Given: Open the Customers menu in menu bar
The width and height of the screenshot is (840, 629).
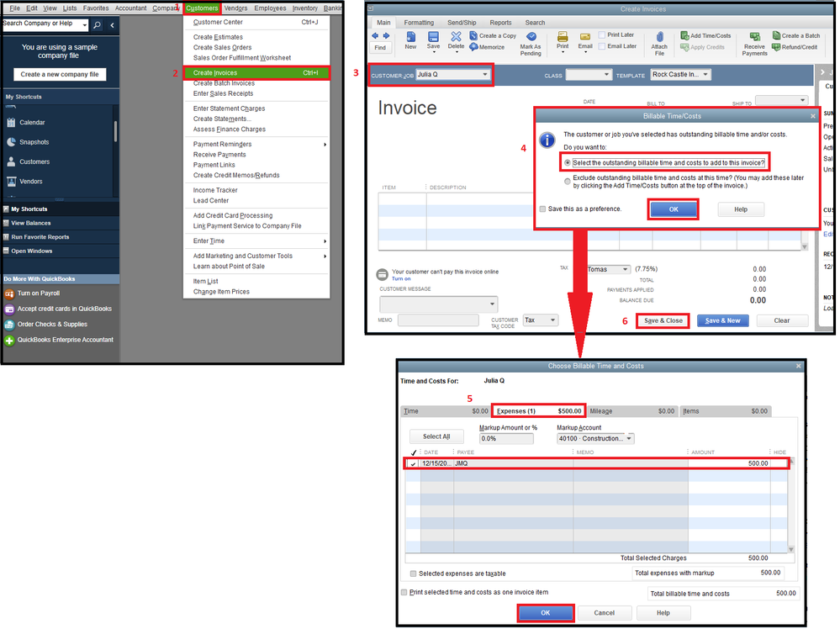Looking at the screenshot, I should coord(202,8).
